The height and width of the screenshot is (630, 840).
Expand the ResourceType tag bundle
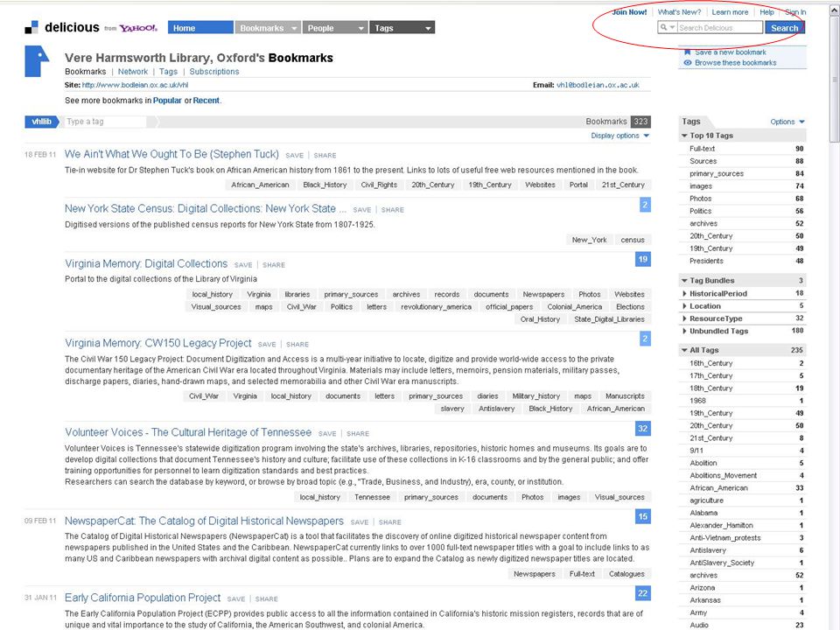pos(684,318)
